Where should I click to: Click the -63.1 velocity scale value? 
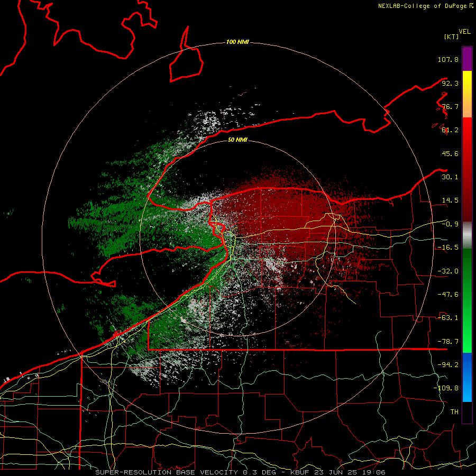point(448,318)
